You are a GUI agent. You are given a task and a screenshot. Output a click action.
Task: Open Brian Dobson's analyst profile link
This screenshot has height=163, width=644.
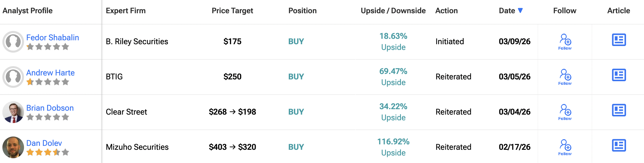click(50, 108)
